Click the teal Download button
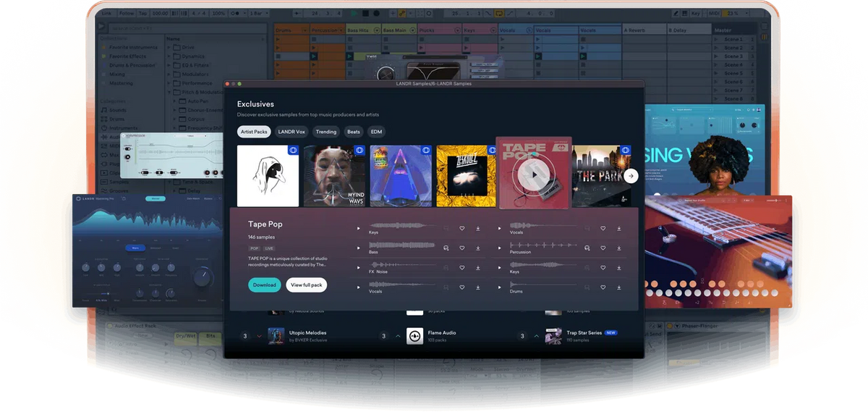 (x=264, y=285)
